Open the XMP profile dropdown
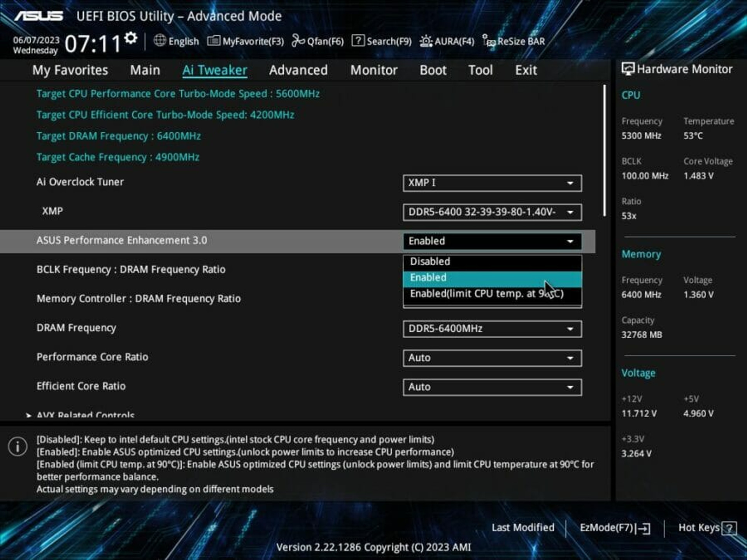The image size is (747, 560). [x=493, y=212]
